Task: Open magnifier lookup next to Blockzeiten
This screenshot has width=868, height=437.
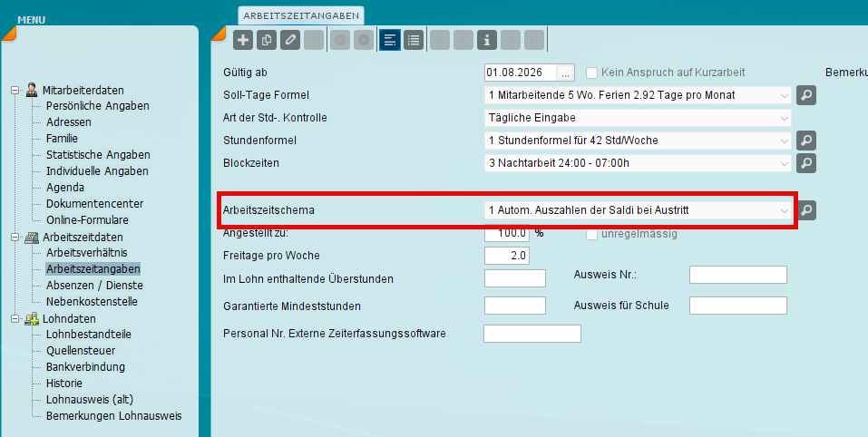Action: click(x=806, y=163)
